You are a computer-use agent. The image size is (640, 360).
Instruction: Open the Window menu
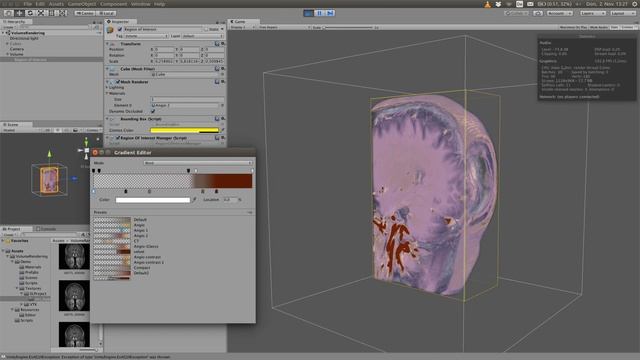[140, 4]
